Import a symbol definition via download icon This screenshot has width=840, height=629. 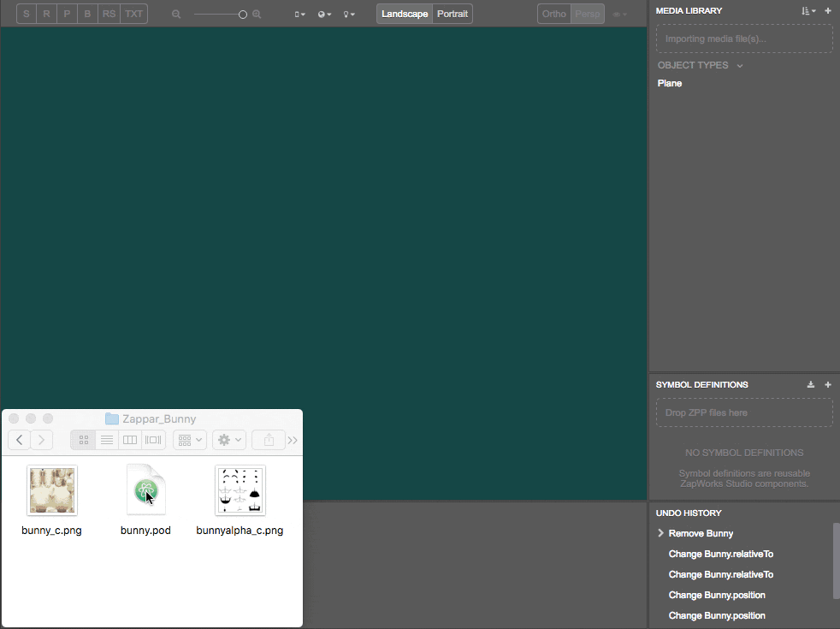click(x=811, y=385)
